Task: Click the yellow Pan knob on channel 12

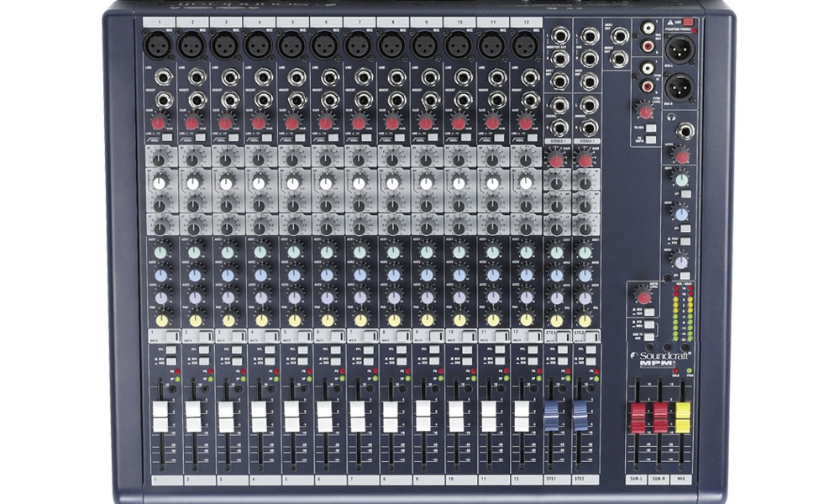Action: 527,319
